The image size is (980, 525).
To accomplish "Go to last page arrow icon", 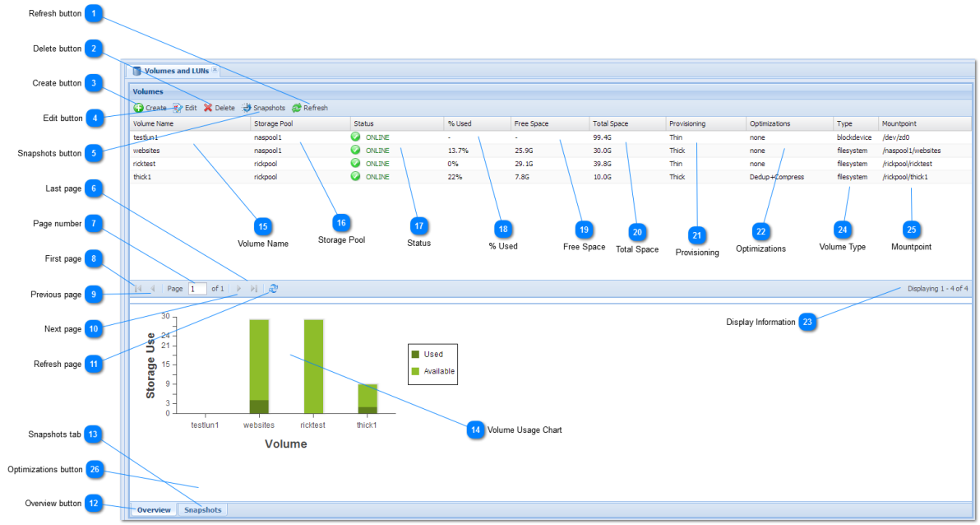I will tap(254, 289).
